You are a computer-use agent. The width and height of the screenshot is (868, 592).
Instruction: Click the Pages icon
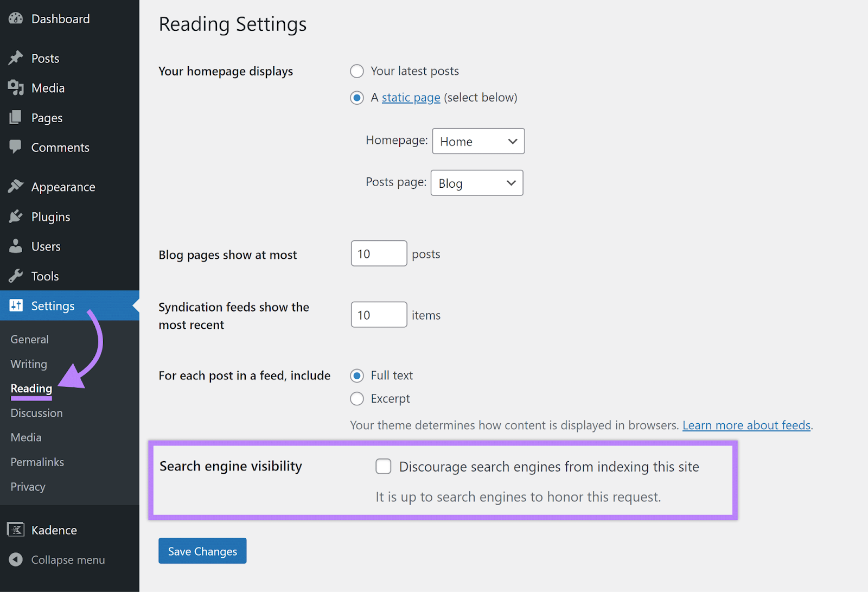pos(16,117)
